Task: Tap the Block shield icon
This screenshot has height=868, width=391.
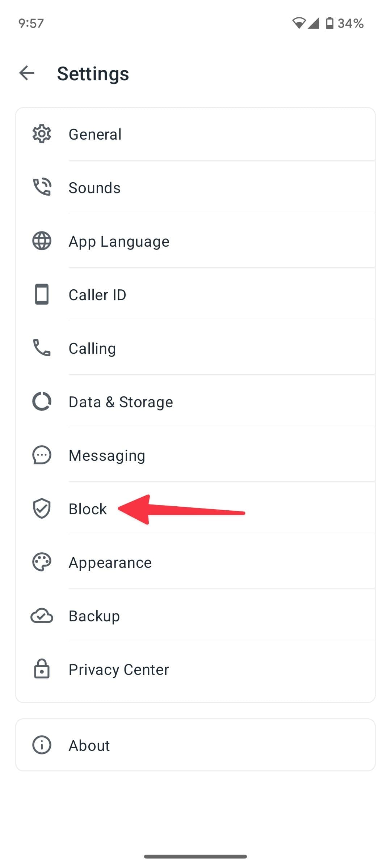Action: [x=42, y=509]
